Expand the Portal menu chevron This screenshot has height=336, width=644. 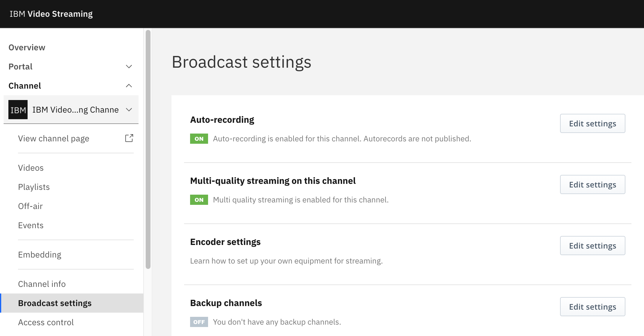(129, 66)
